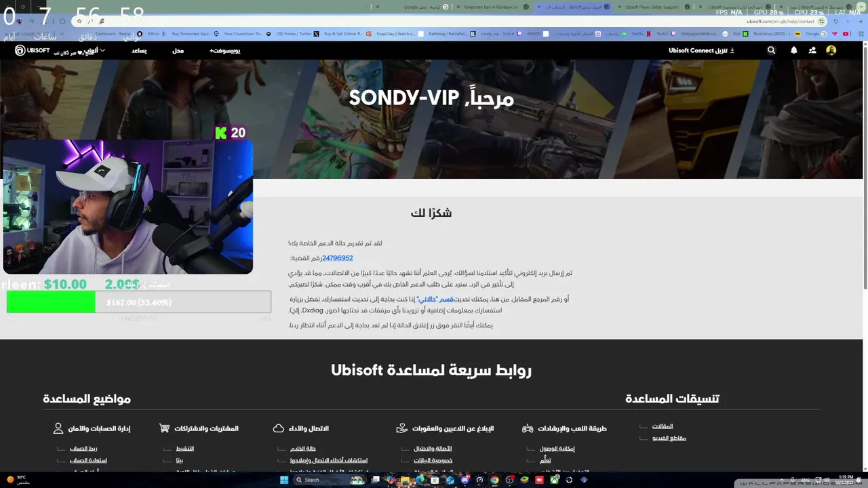Open the ربط الحساب account linking link
Image resolution: width=868 pixels, height=488 pixels.
pos(83,449)
